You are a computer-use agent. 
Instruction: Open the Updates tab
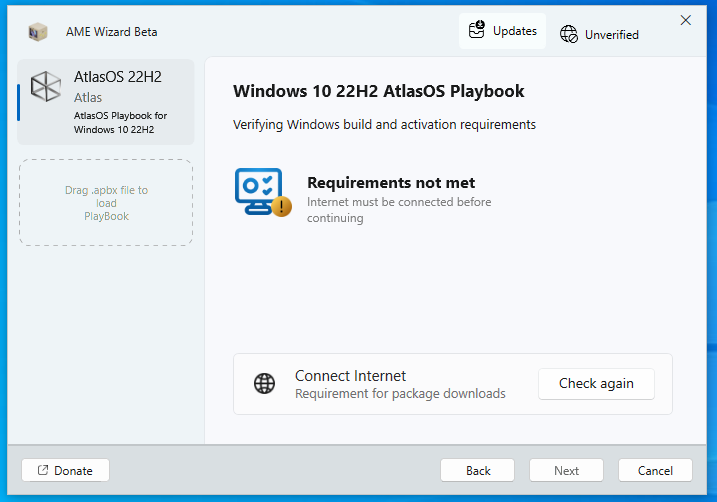coord(503,31)
